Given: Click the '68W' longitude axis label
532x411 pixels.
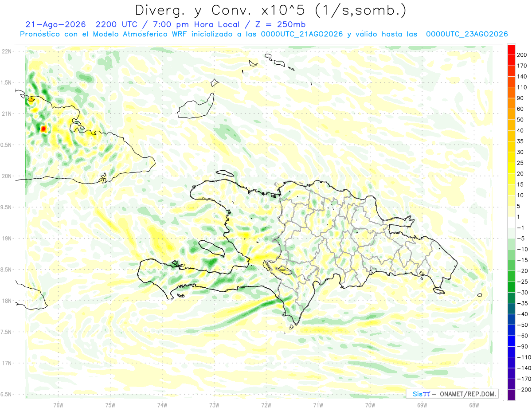Looking at the screenshot, I should tap(473, 405).
